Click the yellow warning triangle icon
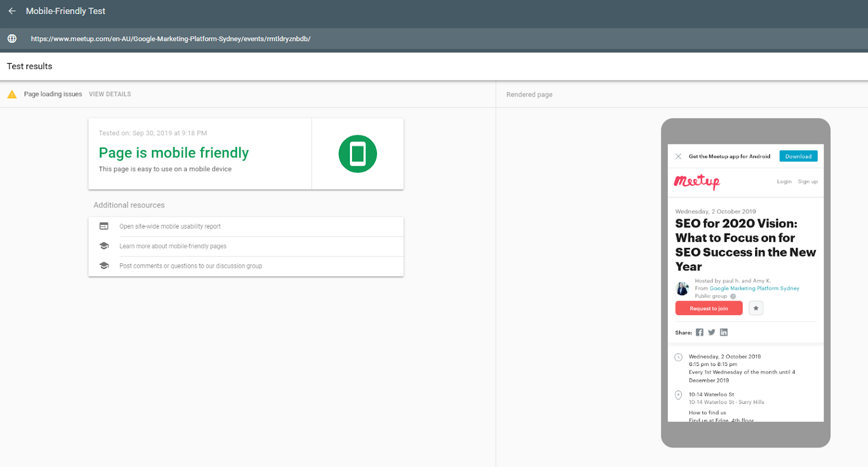The image size is (868, 467). tap(12, 94)
